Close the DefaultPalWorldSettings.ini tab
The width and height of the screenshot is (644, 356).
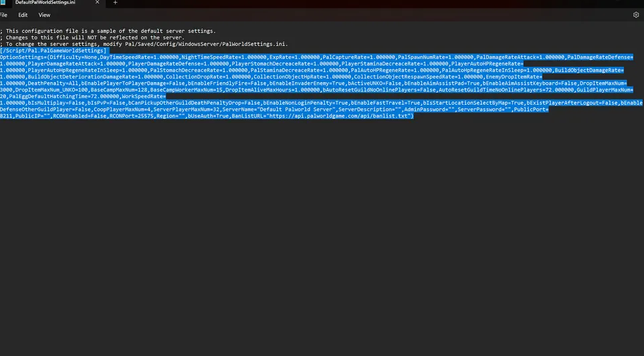pyautogui.click(x=97, y=3)
